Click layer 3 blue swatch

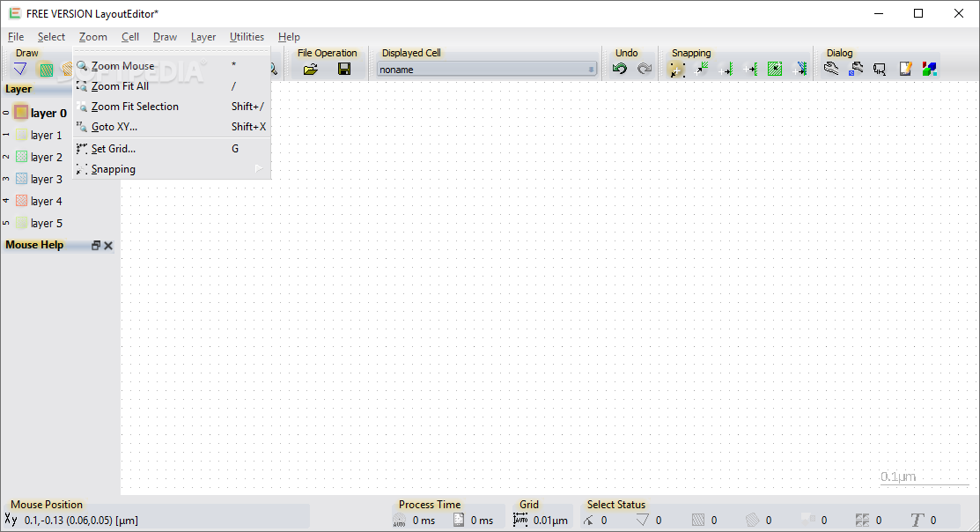coord(21,179)
